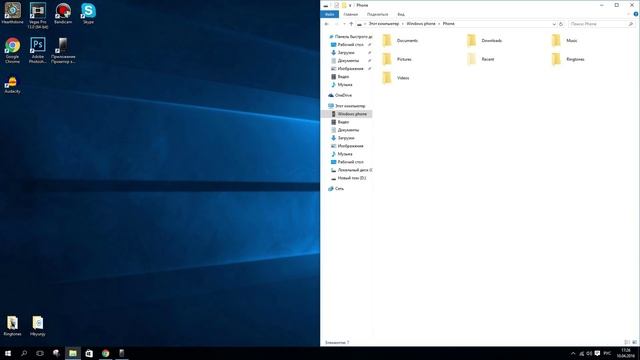Select the Google Chrome desktop shortcut

pos(13,50)
